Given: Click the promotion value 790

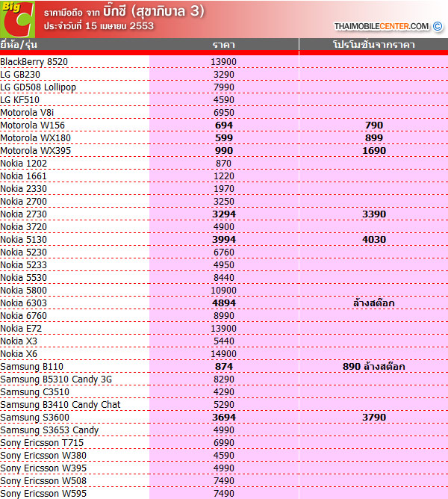Looking at the screenshot, I should pos(374,125).
